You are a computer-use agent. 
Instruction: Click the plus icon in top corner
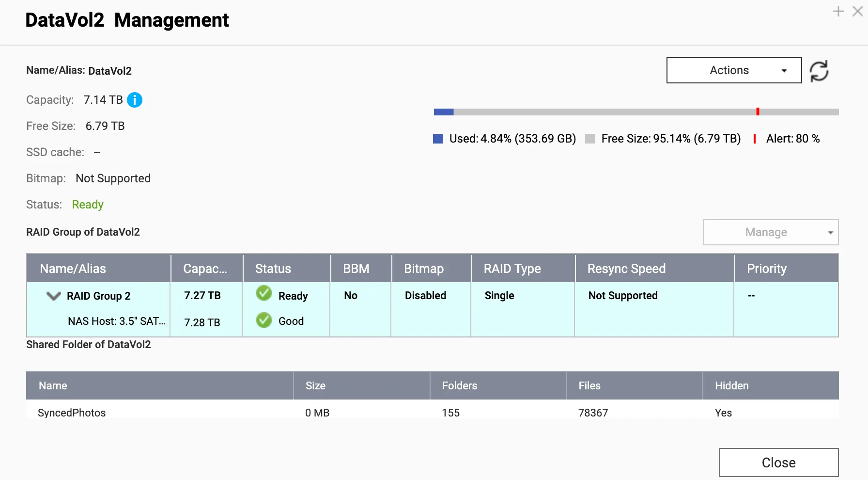838,11
